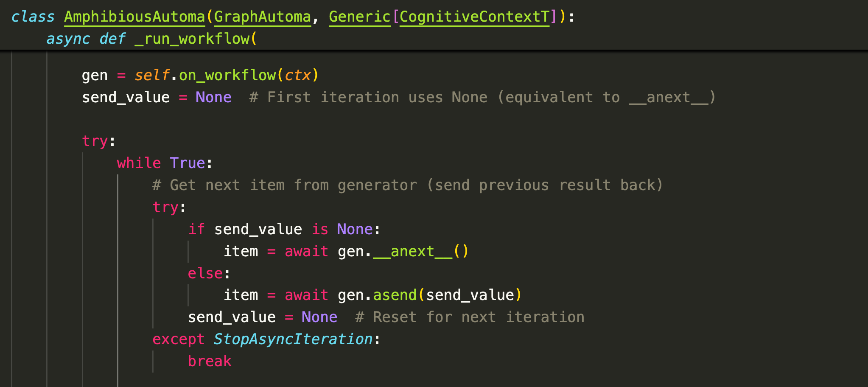Jump to the _run_workflow sticky header line

tap(192, 39)
